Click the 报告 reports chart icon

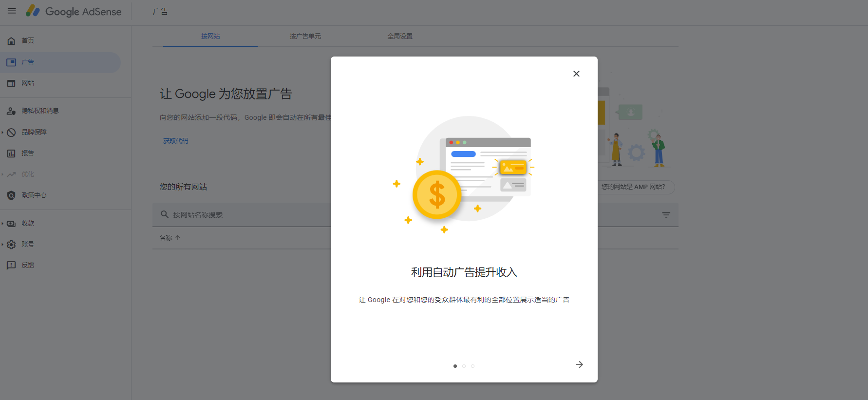click(11, 153)
